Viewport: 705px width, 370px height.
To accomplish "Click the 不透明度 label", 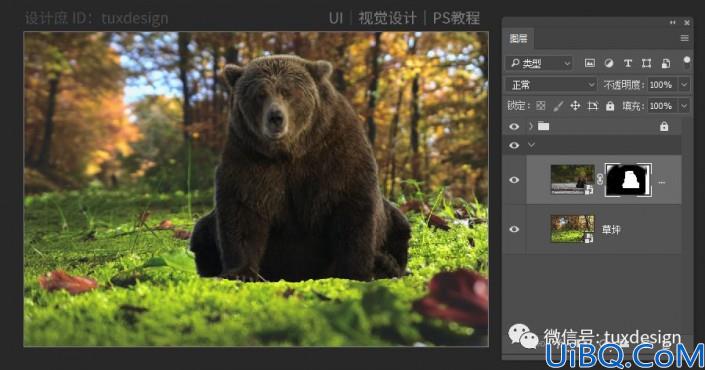I will 623,85.
